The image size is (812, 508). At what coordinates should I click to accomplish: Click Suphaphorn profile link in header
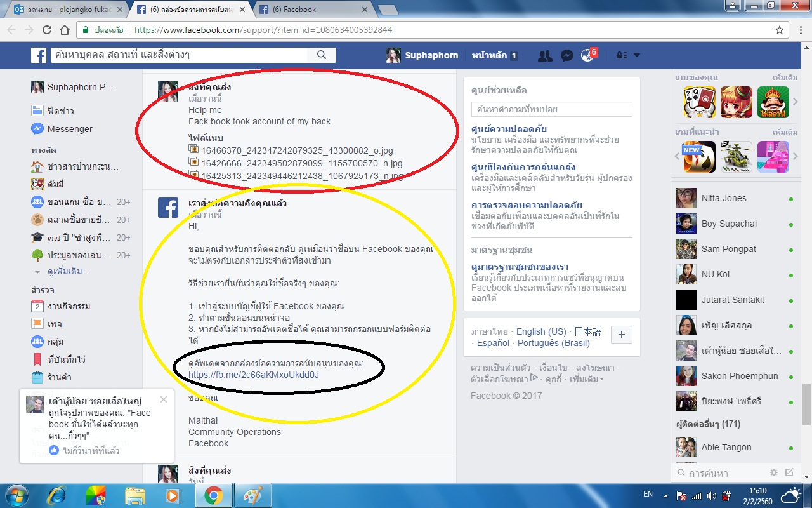pyautogui.click(x=422, y=55)
